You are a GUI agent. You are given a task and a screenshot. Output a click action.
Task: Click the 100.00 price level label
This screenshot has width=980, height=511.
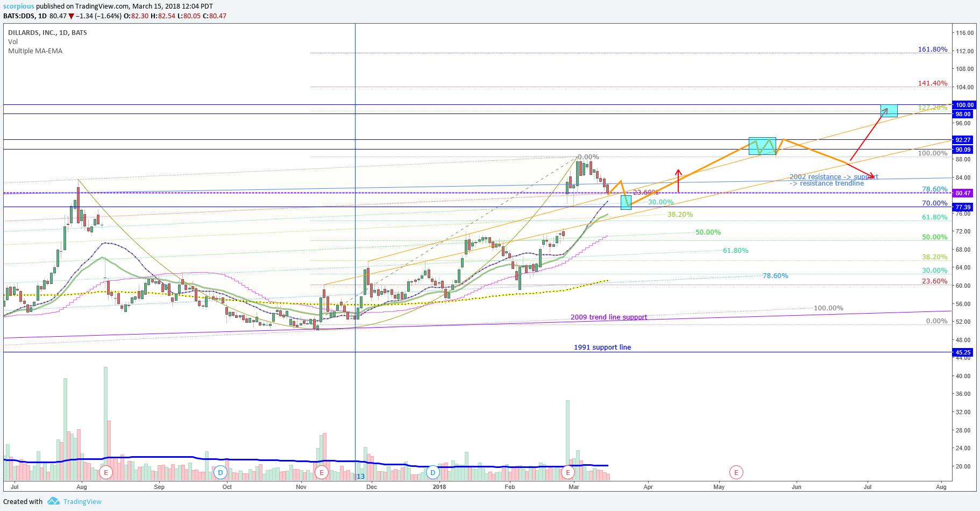[963, 105]
